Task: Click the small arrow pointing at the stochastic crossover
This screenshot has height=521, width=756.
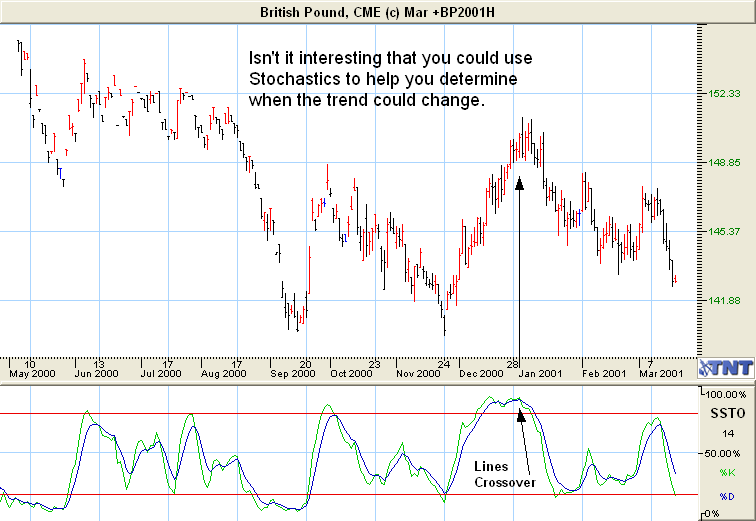Action: tap(520, 414)
